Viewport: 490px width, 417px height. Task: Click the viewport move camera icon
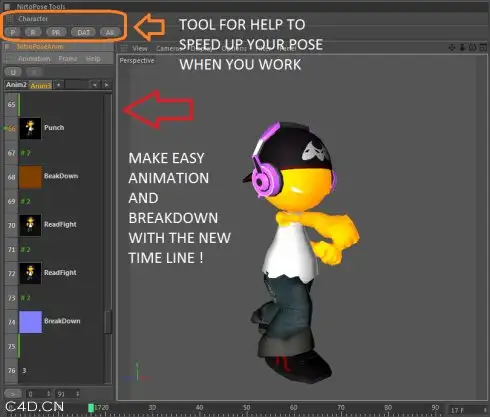[452, 48]
